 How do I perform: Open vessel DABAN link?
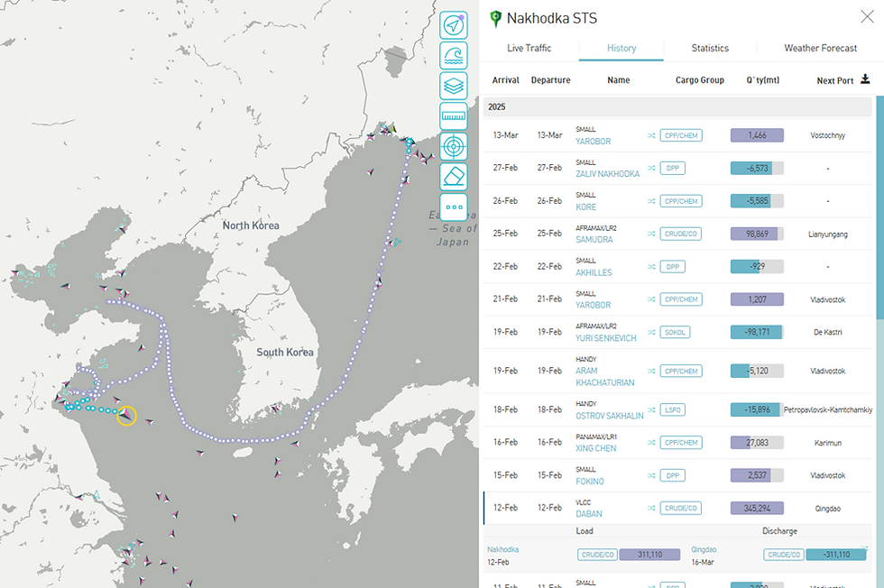(588, 514)
